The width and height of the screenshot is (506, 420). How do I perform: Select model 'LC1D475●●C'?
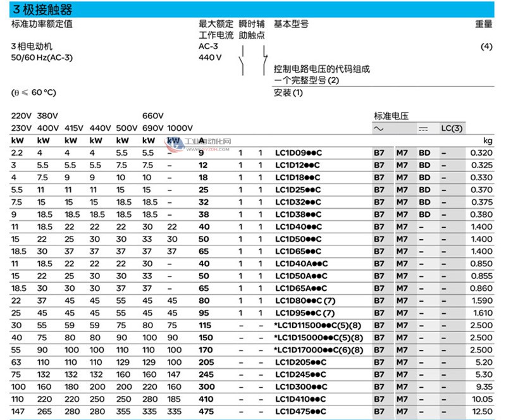coord(301,412)
